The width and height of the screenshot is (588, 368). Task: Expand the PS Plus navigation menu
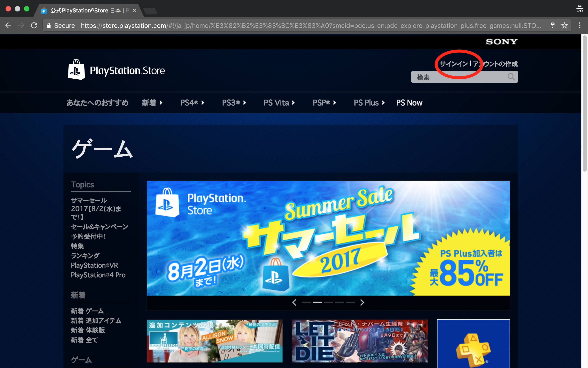tap(369, 103)
